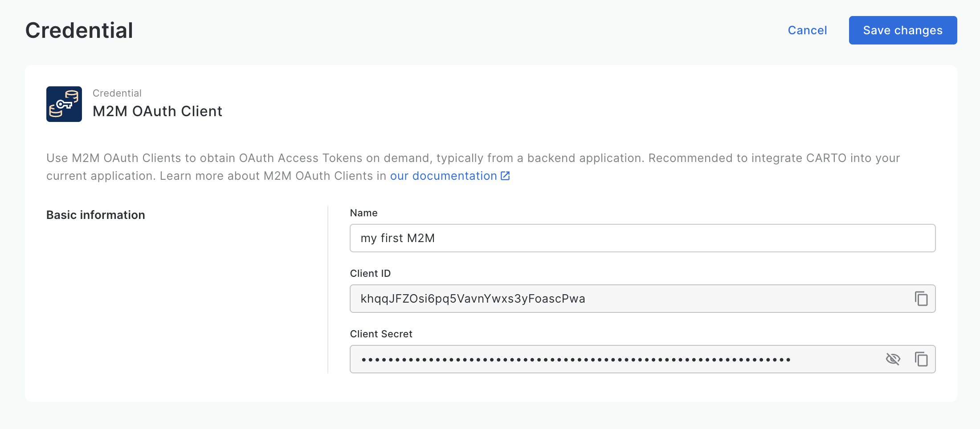The width and height of the screenshot is (980, 429).
Task: Click the small gray 'Credential' label
Action: click(x=117, y=93)
